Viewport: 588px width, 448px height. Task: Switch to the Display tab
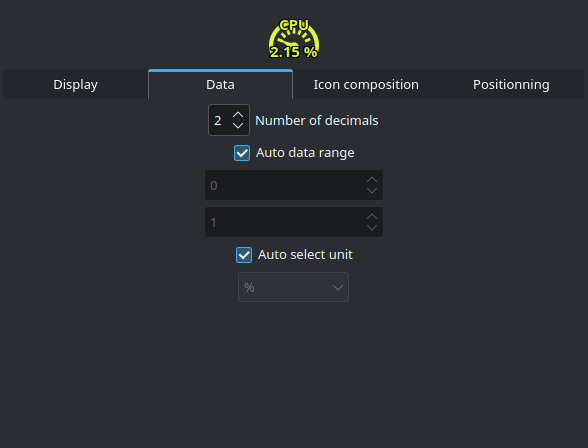(75, 84)
